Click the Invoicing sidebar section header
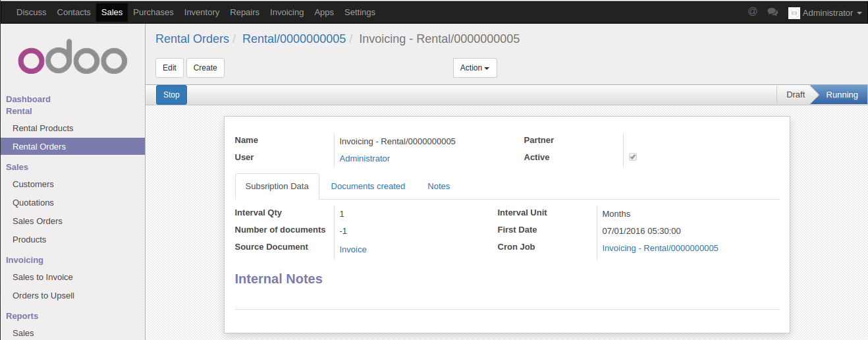 coord(24,260)
